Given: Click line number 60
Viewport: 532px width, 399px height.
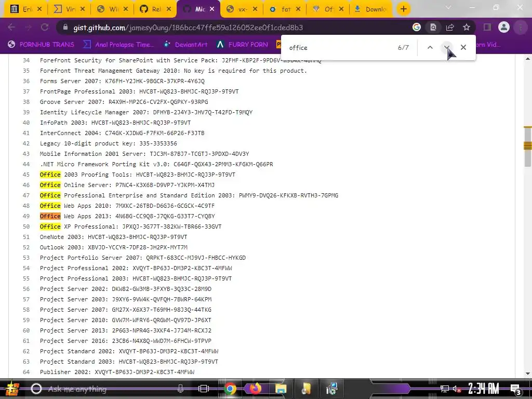Looking at the screenshot, I should pyautogui.click(x=26, y=330).
